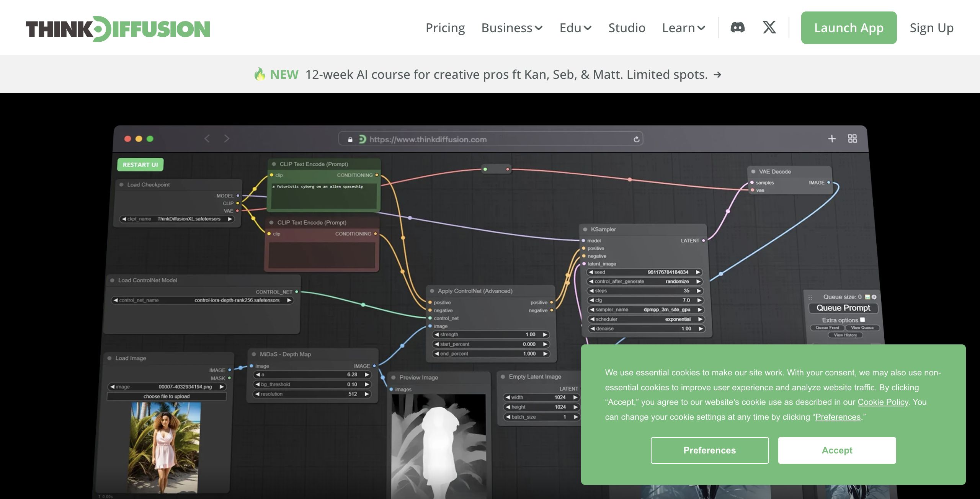Open the X (Twitter) icon link
The height and width of the screenshot is (499, 980).
[769, 28]
